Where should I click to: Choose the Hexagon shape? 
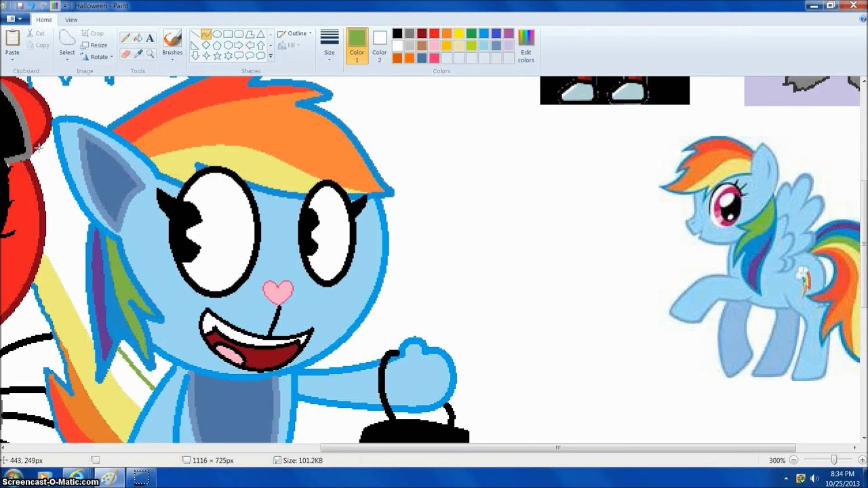pyautogui.click(x=228, y=45)
